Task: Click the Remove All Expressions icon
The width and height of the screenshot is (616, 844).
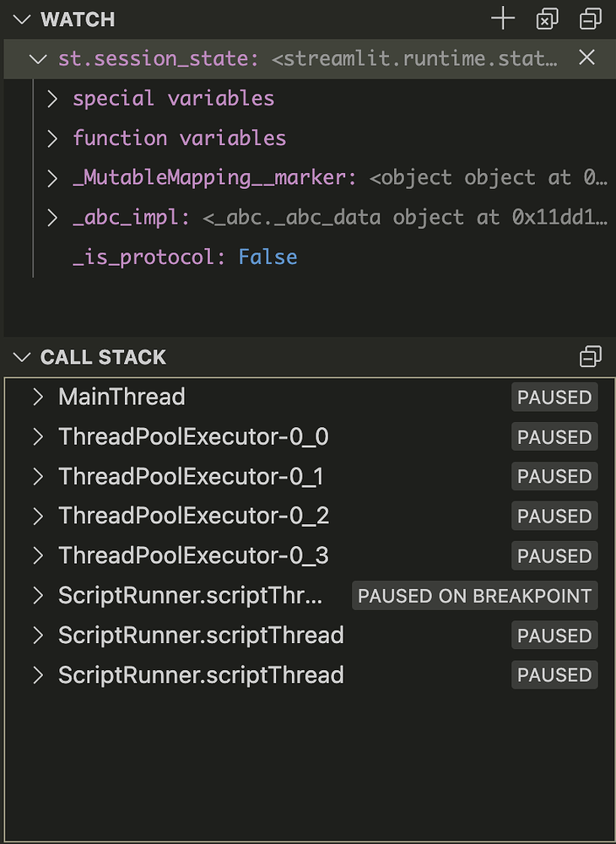Action: click(x=547, y=19)
